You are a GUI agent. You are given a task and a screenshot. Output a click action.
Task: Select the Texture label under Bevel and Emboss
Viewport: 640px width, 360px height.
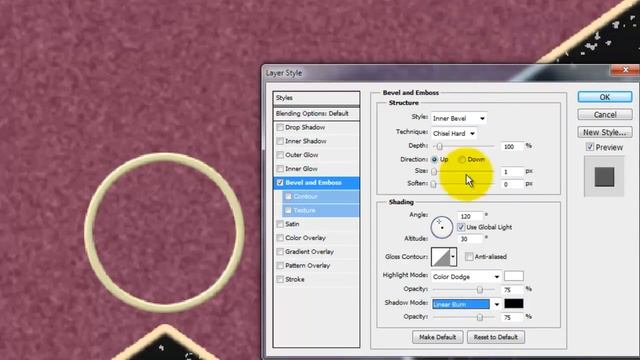click(304, 210)
